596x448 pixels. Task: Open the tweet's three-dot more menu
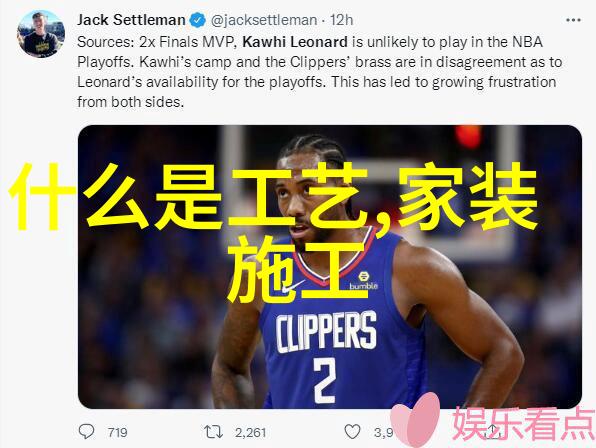coord(573,20)
